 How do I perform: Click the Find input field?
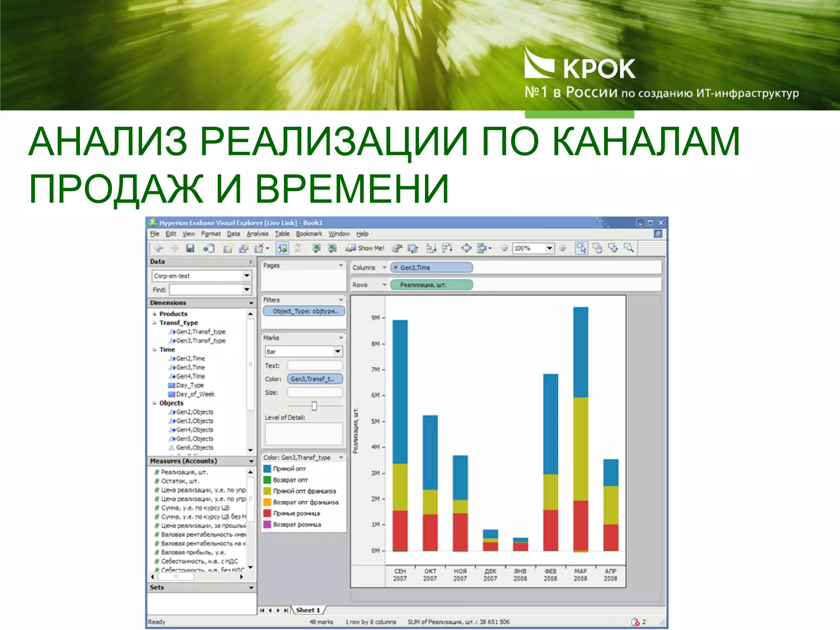(205, 290)
